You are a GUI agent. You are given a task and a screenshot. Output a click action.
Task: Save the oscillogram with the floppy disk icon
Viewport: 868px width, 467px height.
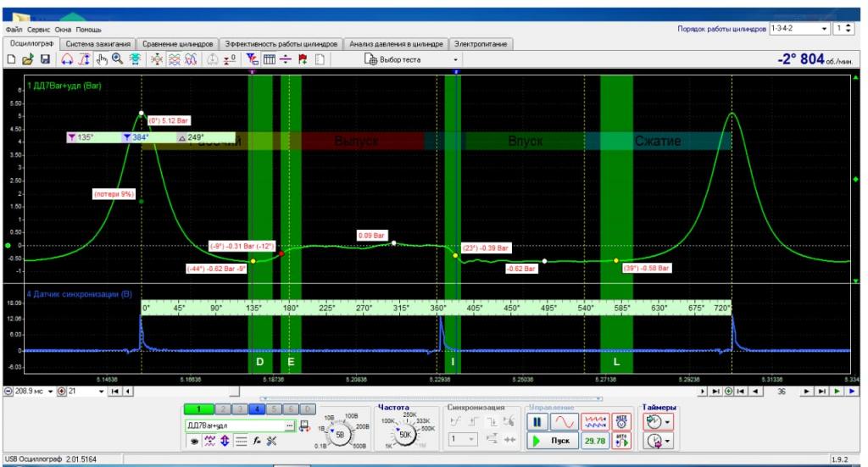46,59
